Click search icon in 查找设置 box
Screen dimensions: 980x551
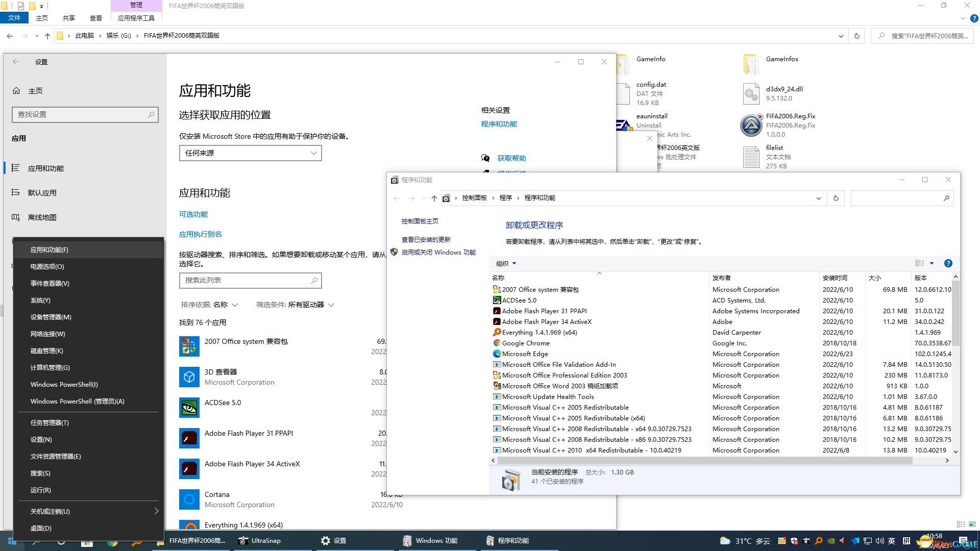[151, 114]
